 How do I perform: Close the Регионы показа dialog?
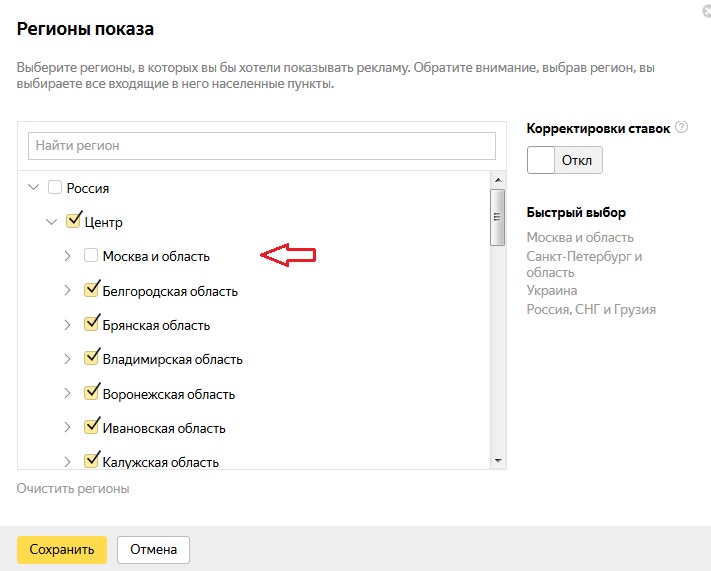click(x=706, y=11)
